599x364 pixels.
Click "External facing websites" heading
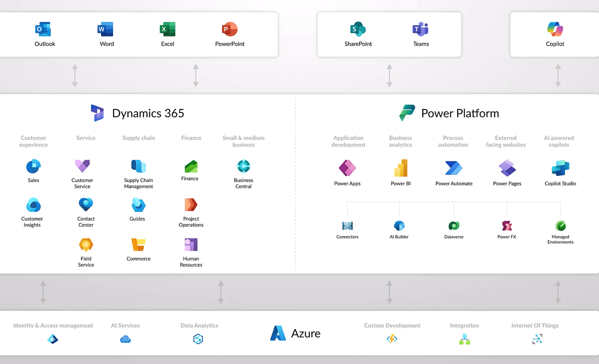click(x=506, y=141)
